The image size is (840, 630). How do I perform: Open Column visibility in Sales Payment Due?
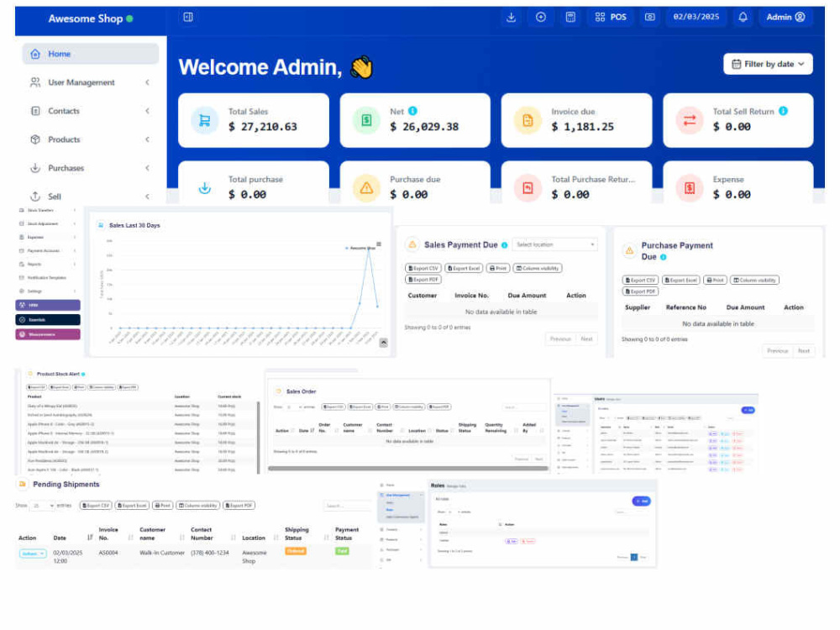click(538, 268)
